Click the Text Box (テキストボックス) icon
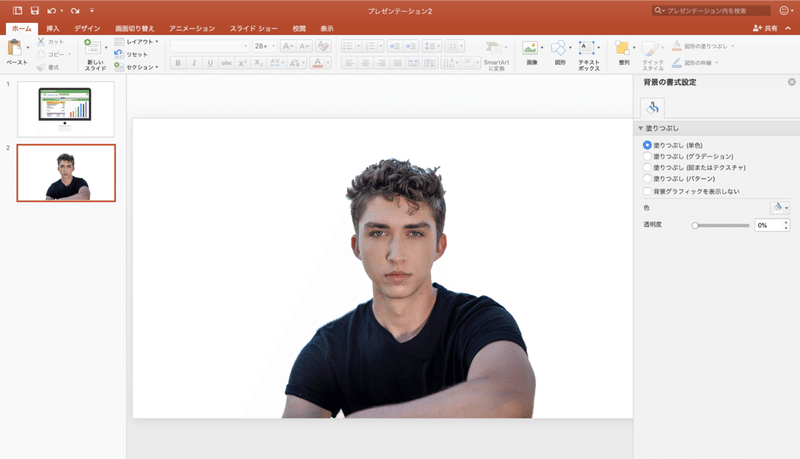Viewport: 800px width, 459px height. click(x=587, y=48)
